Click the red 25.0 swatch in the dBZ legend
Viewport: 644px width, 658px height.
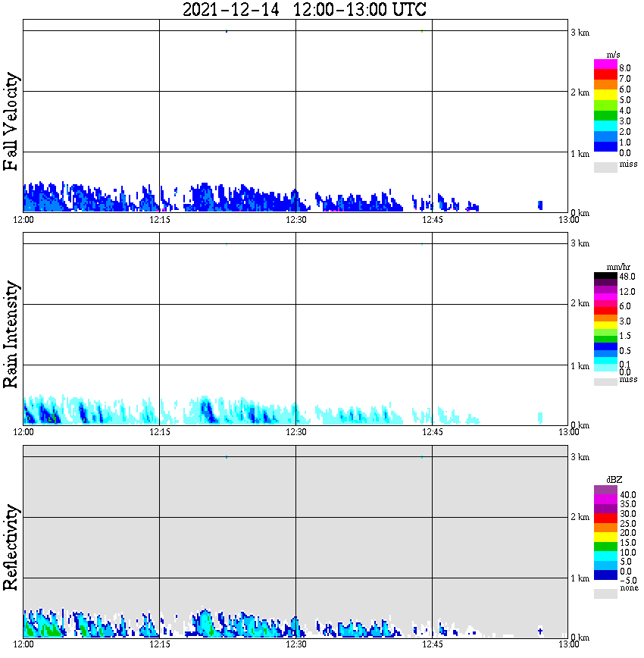605,519
